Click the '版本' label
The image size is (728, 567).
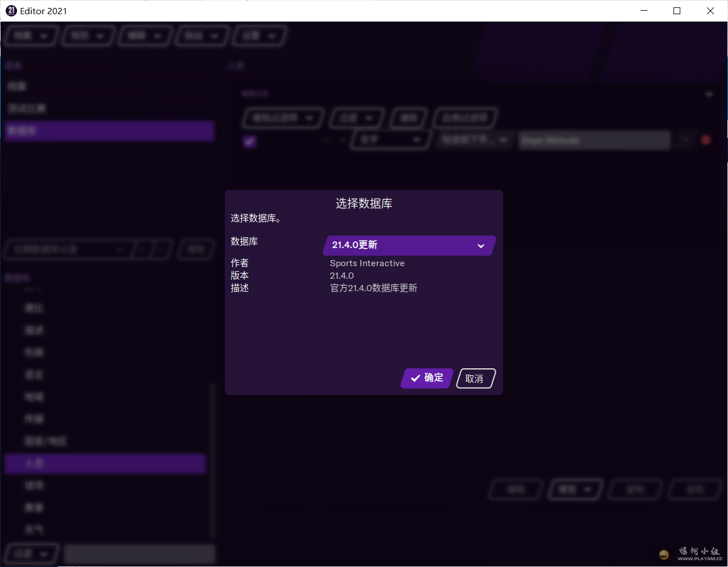tap(240, 275)
